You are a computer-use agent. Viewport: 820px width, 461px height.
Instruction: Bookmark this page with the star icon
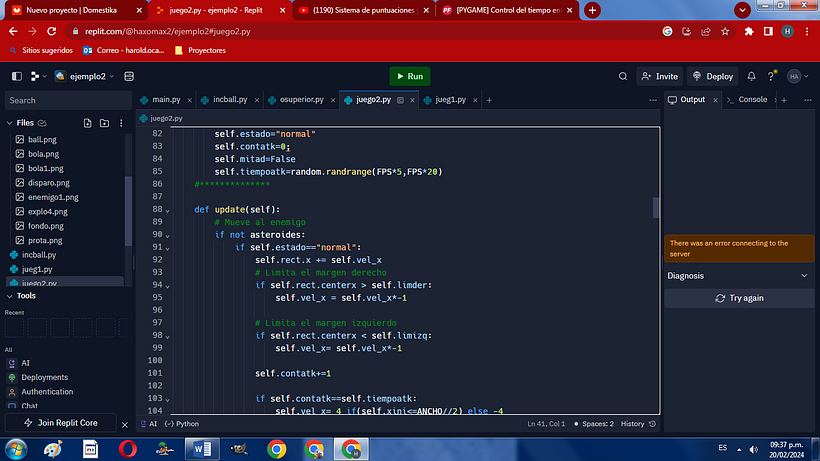point(725,31)
